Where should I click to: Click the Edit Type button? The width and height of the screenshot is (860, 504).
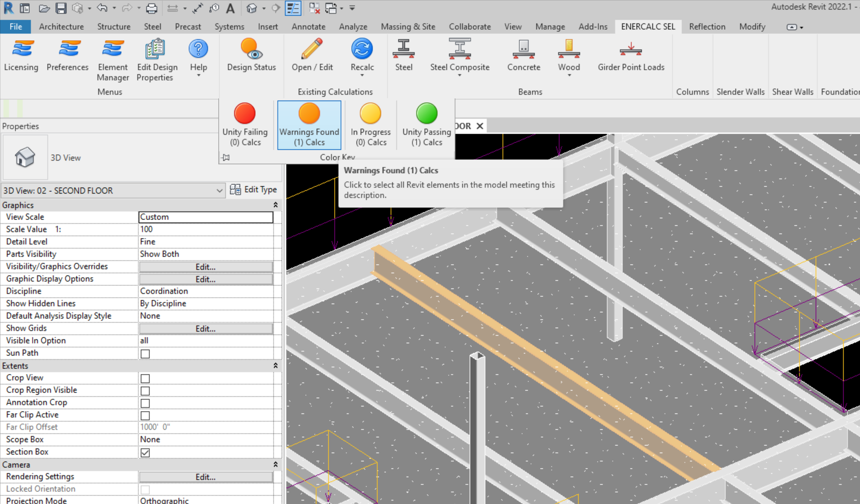point(254,190)
